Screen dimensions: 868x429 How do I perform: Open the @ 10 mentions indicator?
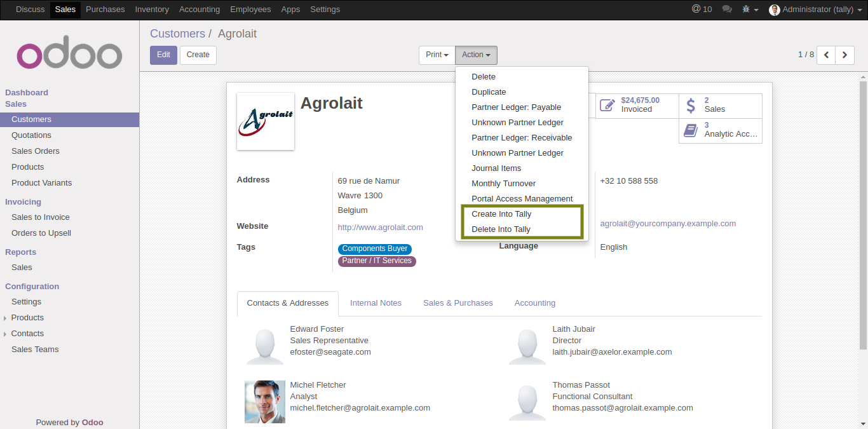point(702,10)
